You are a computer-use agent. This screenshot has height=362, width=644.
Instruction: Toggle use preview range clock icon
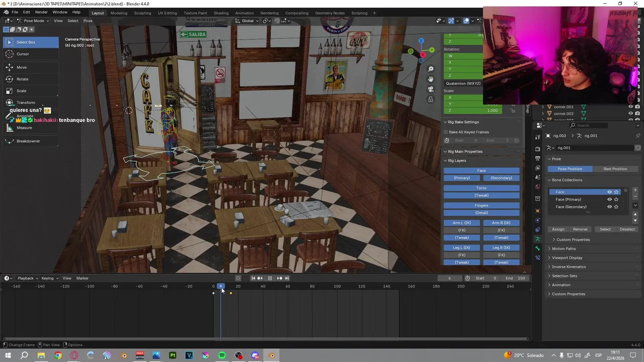(467, 278)
